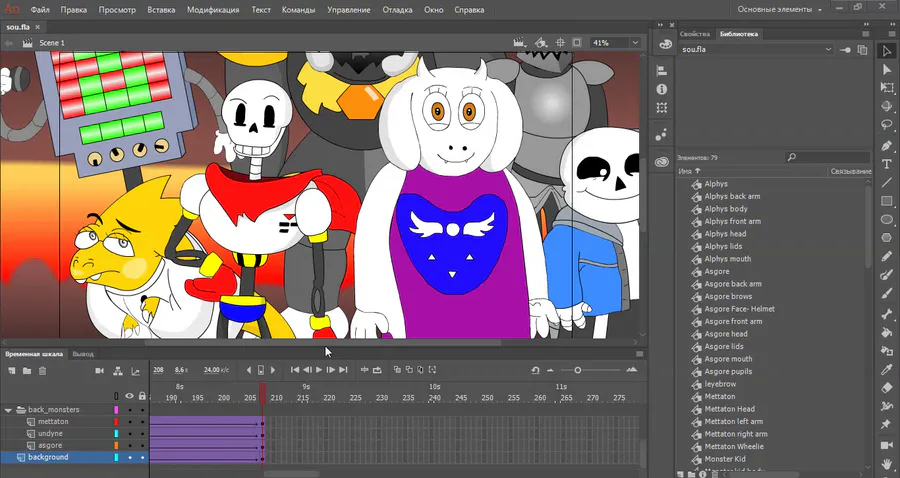Toggle visibility dot of background layer
The height and width of the screenshot is (478, 900).
coord(130,457)
